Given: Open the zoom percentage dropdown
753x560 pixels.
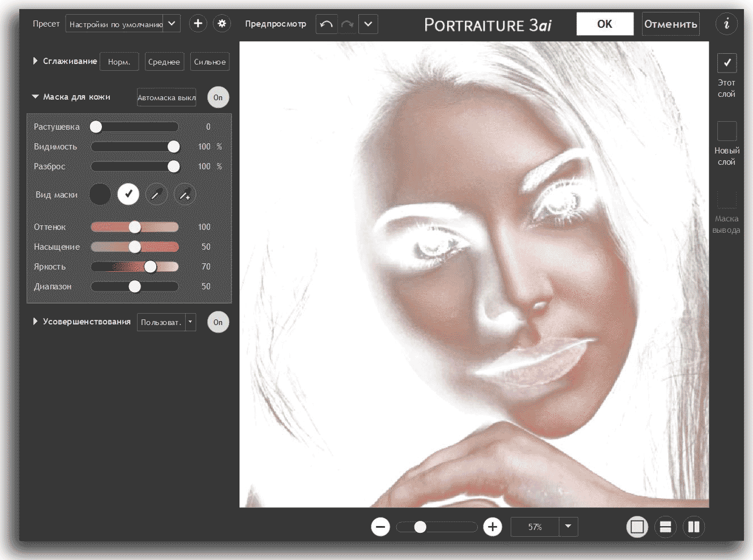Looking at the screenshot, I should tap(568, 527).
